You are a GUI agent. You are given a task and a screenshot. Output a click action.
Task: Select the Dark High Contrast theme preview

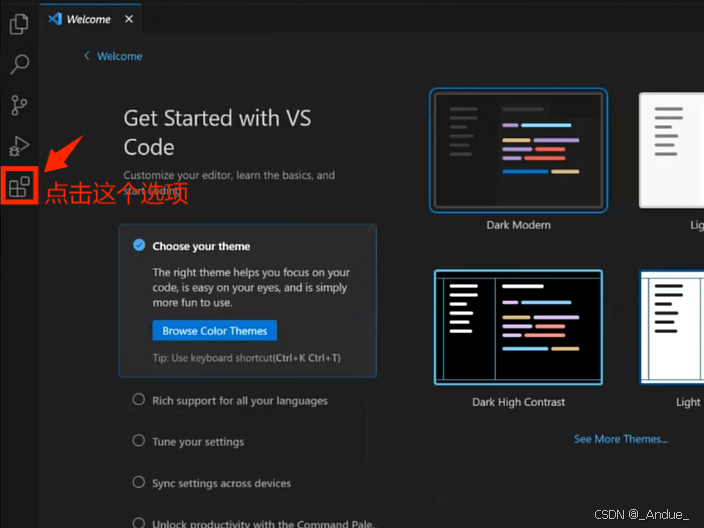tap(519, 327)
